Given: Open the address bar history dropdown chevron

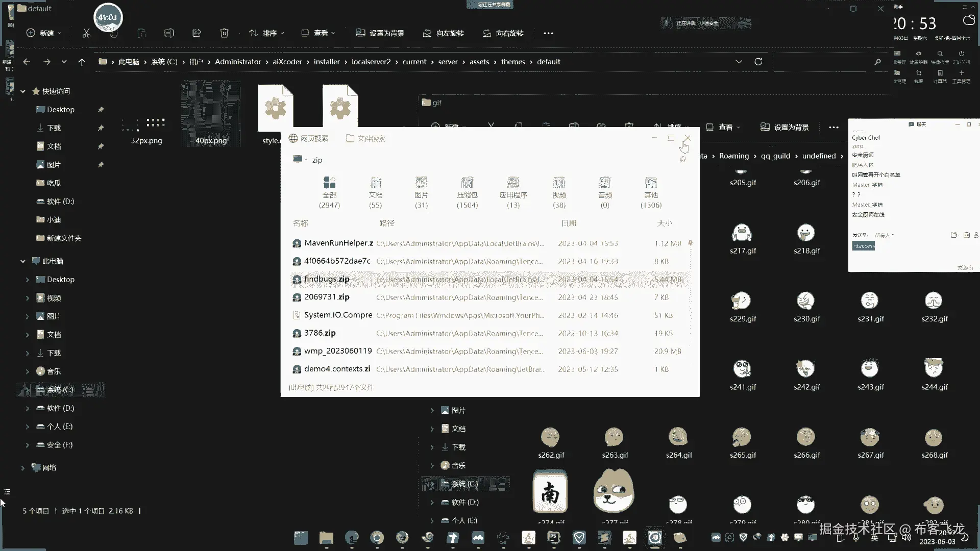Looking at the screenshot, I should coord(739,62).
